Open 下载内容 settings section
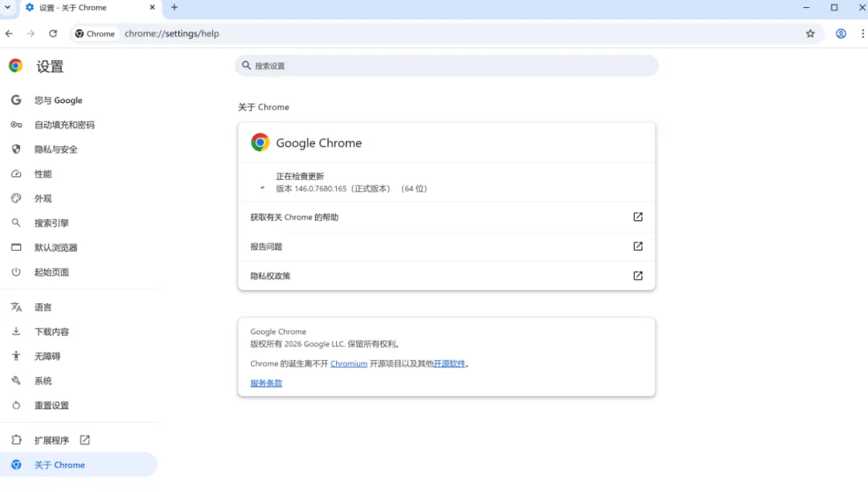 79,331
